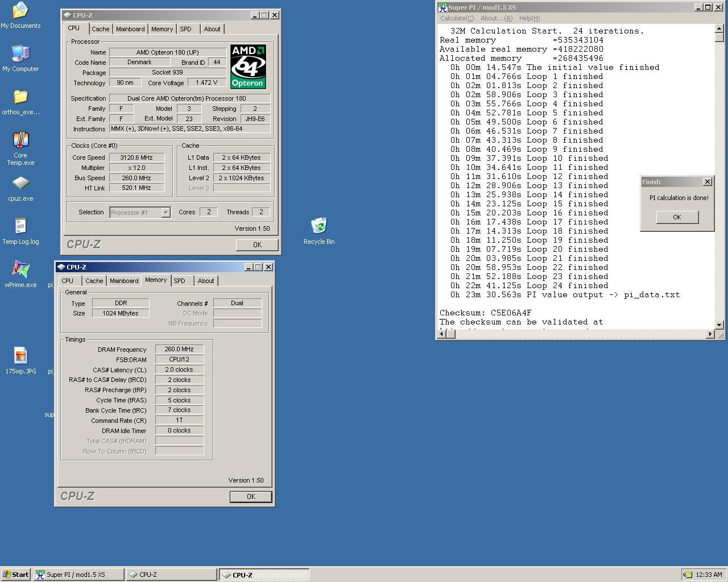Open the Temp Log.log file icon
The height and width of the screenshot is (582, 728).
pyautogui.click(x=20, y=226)
